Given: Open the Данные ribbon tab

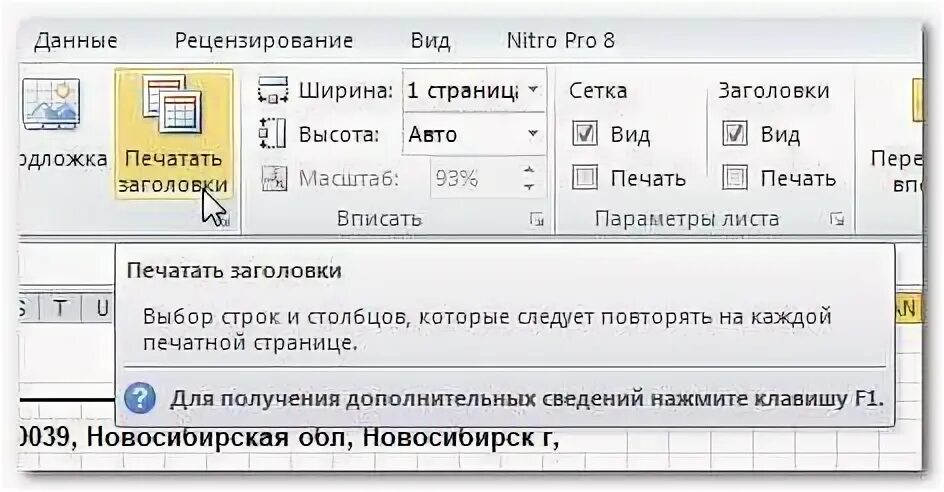Looking at the screenshot, I should [75, 41].
